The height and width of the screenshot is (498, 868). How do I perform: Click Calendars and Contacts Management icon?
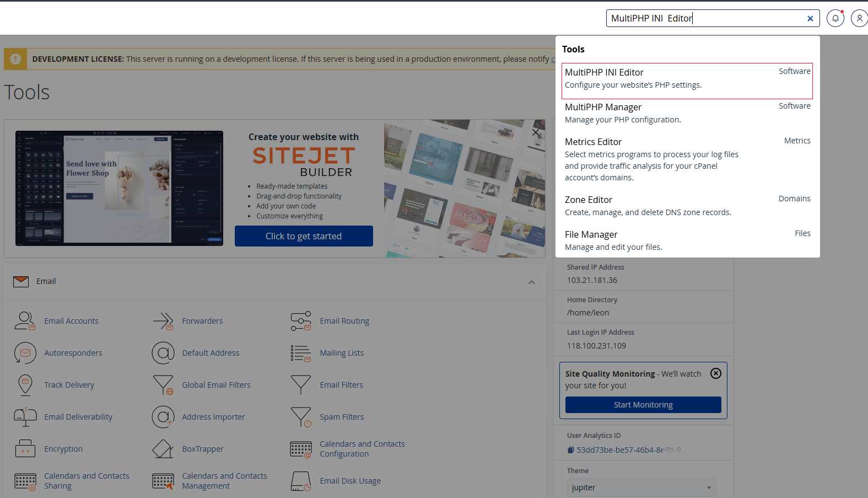(x=163, y=481)
